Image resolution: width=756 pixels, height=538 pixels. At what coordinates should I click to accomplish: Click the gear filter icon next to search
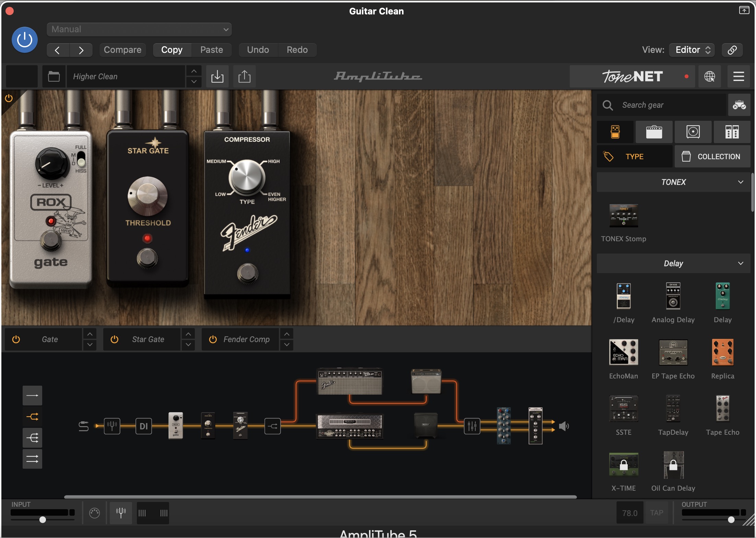tap(739, 105)
